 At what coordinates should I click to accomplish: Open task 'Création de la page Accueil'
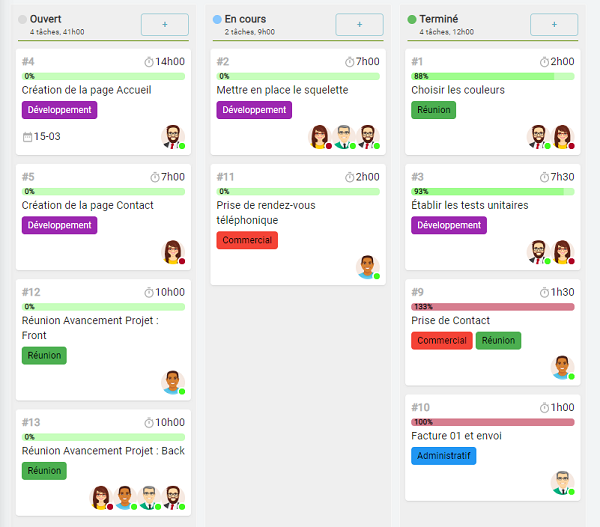click(86, 90)
